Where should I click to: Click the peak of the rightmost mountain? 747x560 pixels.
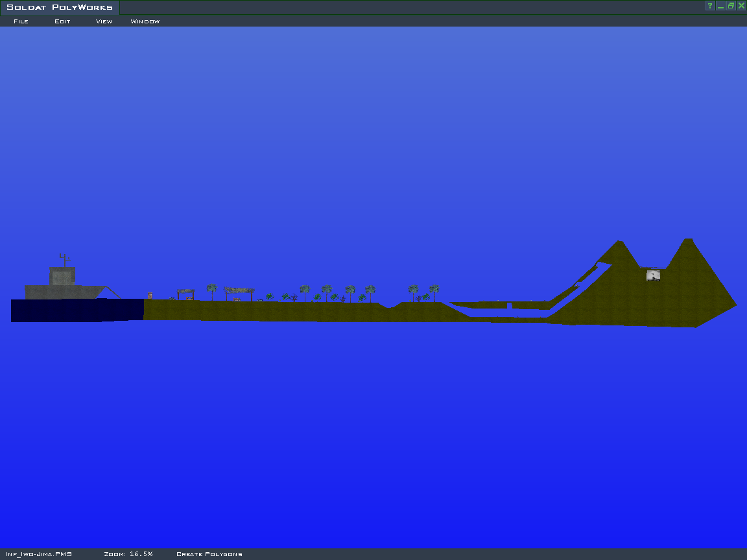(687, 240)
